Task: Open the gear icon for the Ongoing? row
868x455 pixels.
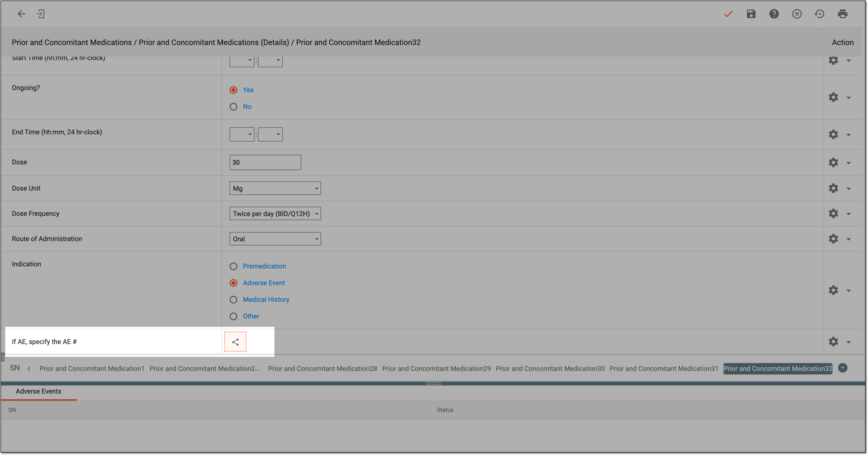Action: 833,97
